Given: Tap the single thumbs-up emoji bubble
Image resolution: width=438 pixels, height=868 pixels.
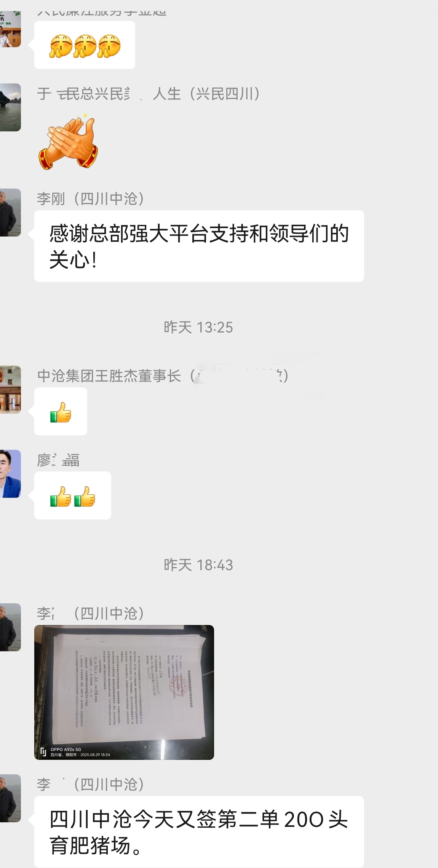Looking at the screenshot, I should tap(61, 411).
